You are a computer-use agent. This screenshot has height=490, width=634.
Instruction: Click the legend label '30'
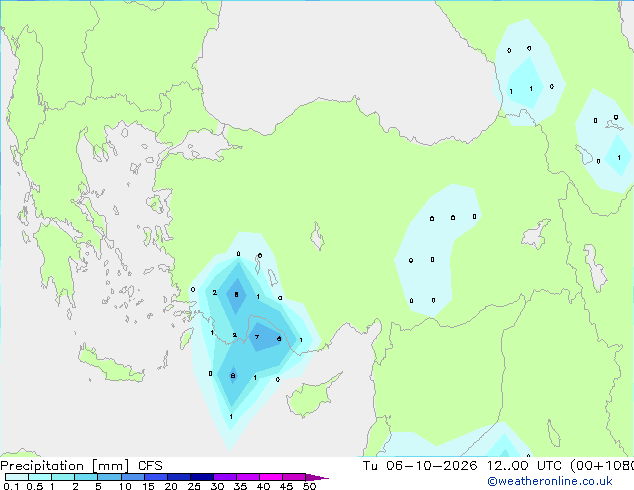click(217, 486)
